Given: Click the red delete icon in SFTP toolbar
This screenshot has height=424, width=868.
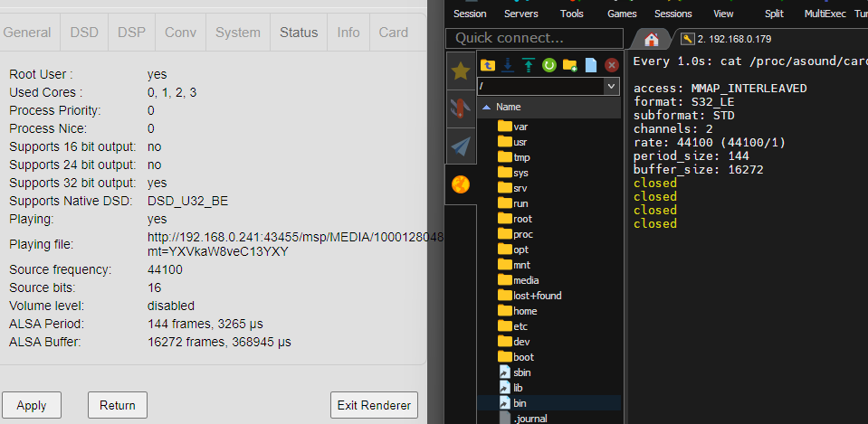Looking at the screenshot, I should (612, 65).
